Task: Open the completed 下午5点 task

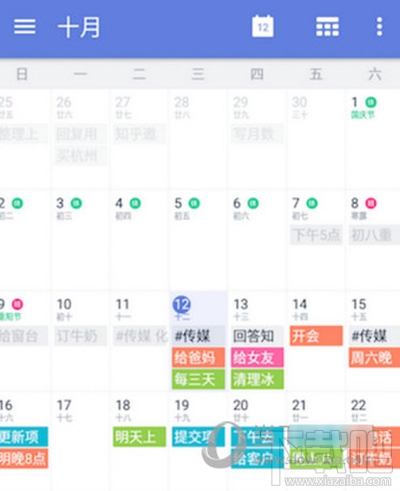Action: pyautogui.click(x=316, y=235)
